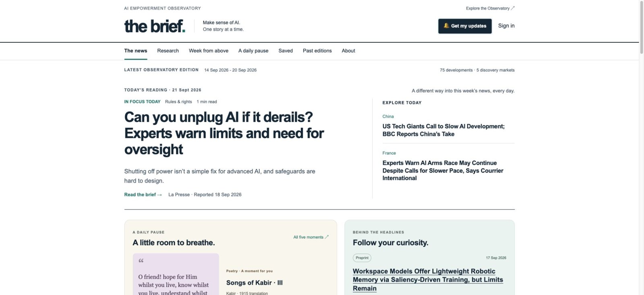Image resolution: width=644 pixels, height=295 pixels.
Task: Click the TODAY'S READING · 21 Sept 2026 heading
Action: (163, 90)
